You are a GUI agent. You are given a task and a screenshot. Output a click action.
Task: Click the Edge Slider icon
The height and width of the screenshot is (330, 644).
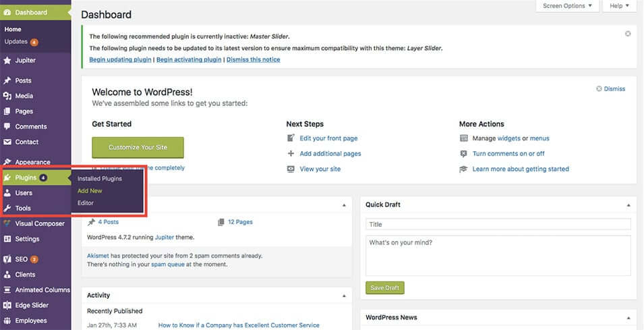coord(7,305)
